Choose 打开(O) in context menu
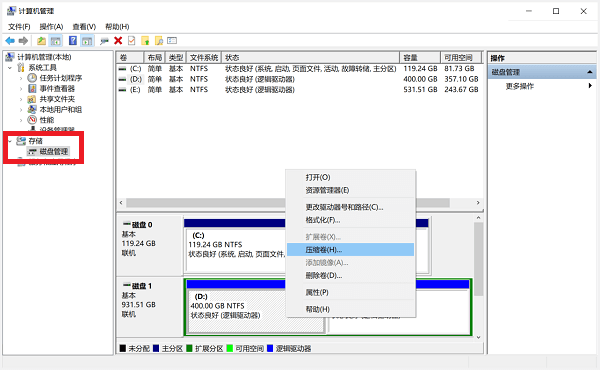The height and width of the screenshot is (370, 600). pyautogui.click(x=351, y=177)
